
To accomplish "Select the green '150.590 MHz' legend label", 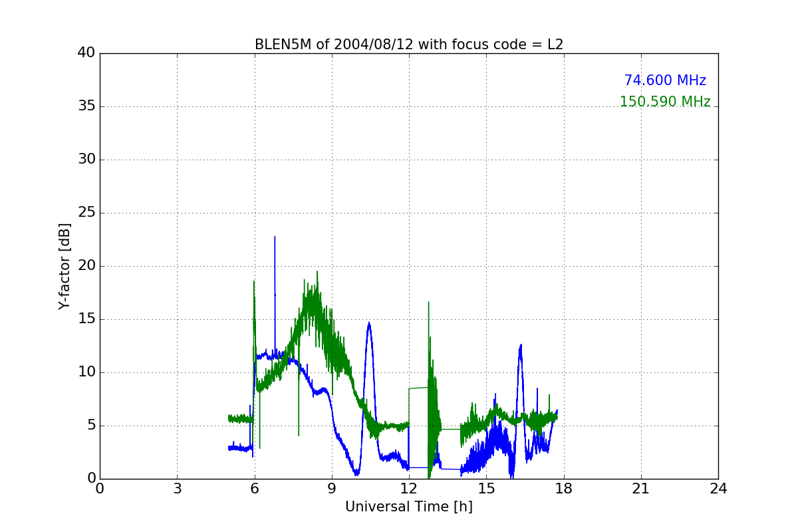I will coord(665,102).
